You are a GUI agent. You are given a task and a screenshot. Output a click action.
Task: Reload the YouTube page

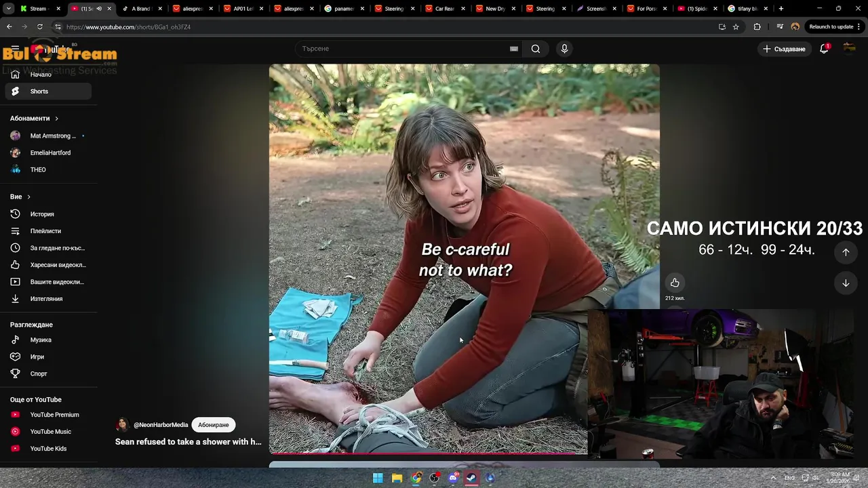point(40,27)
